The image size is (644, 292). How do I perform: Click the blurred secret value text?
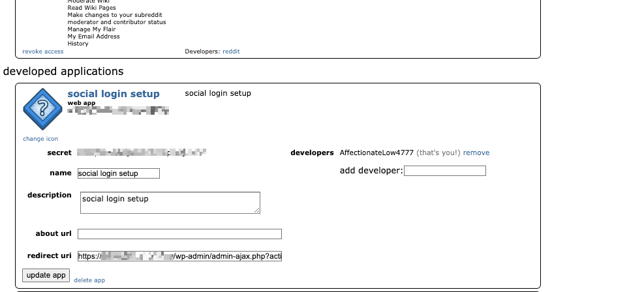142,153
